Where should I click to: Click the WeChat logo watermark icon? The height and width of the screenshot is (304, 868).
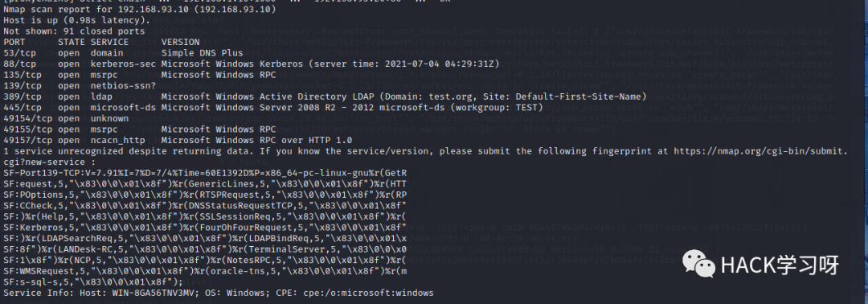698,264
